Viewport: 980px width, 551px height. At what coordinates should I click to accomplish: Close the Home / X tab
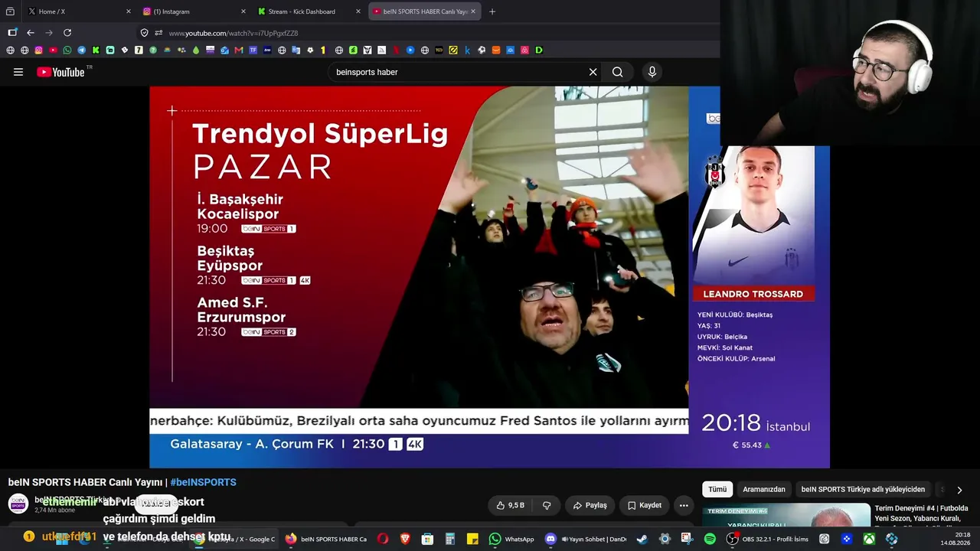click(x=128, y=11)
